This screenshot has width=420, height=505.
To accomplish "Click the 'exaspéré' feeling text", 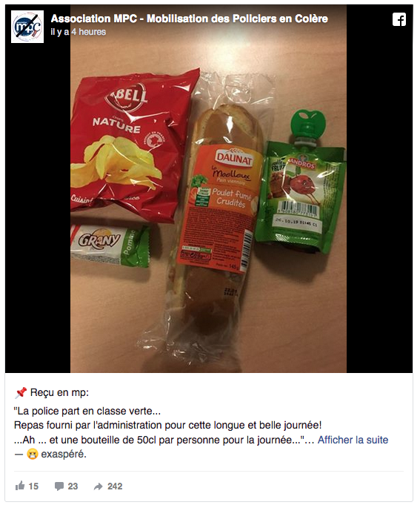I will tap(64, 455).
